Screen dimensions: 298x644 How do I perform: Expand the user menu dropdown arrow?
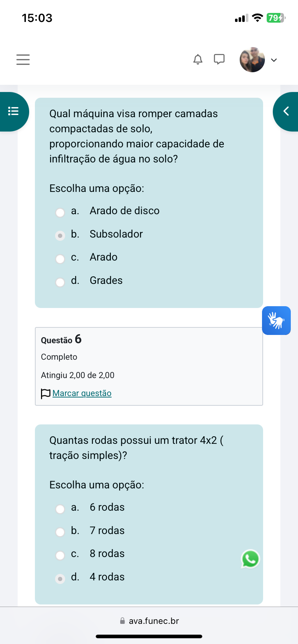pos(274,60)
